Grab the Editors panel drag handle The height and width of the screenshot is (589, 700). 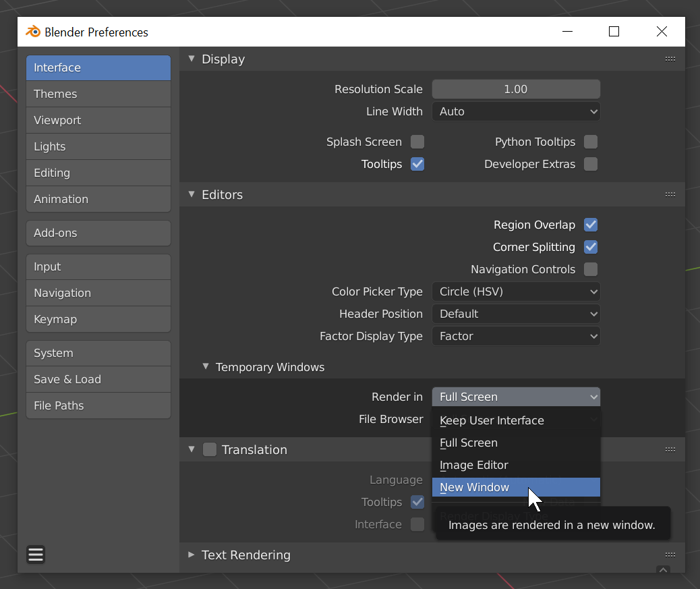tap(670, 194)
